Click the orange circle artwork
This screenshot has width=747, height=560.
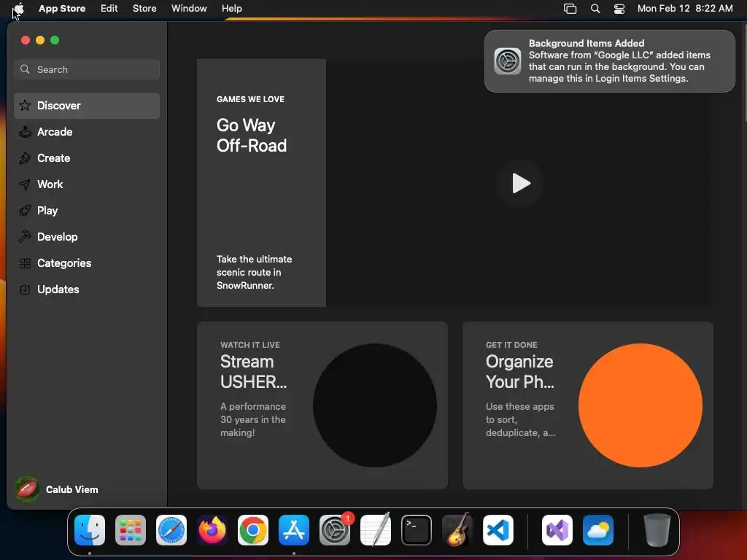[640, 405]
